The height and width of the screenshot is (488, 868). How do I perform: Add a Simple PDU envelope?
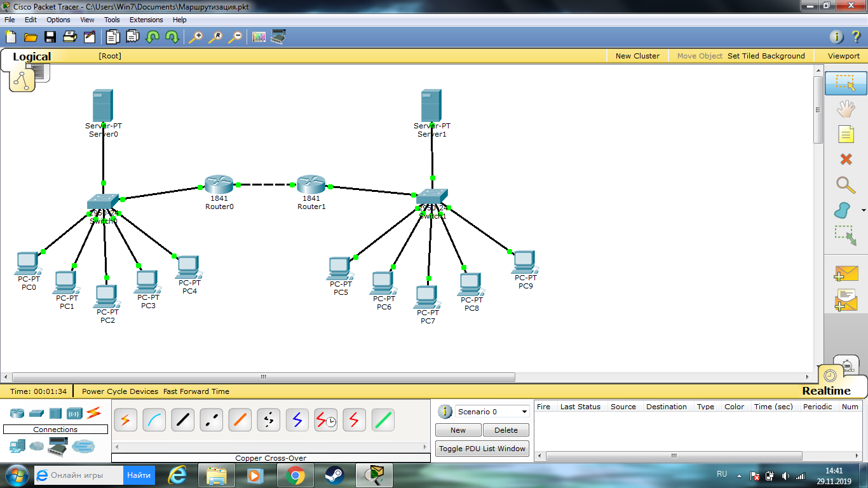pos(846,274)
